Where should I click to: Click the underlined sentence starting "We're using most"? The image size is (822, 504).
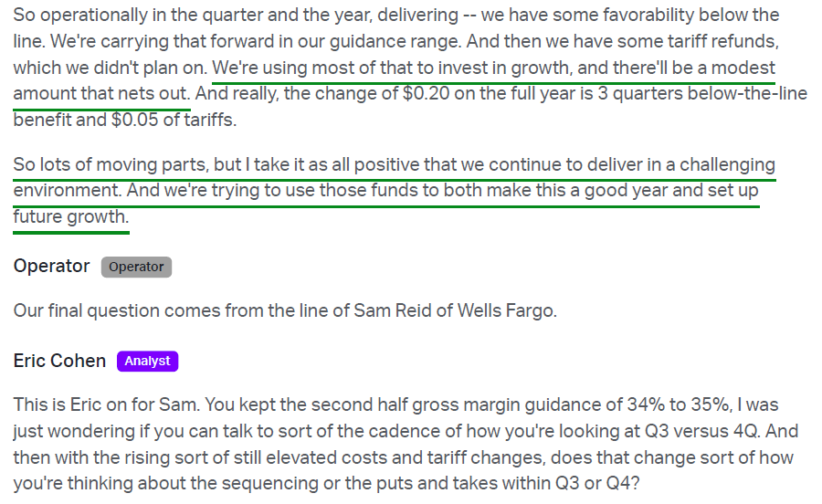[493, 68]
